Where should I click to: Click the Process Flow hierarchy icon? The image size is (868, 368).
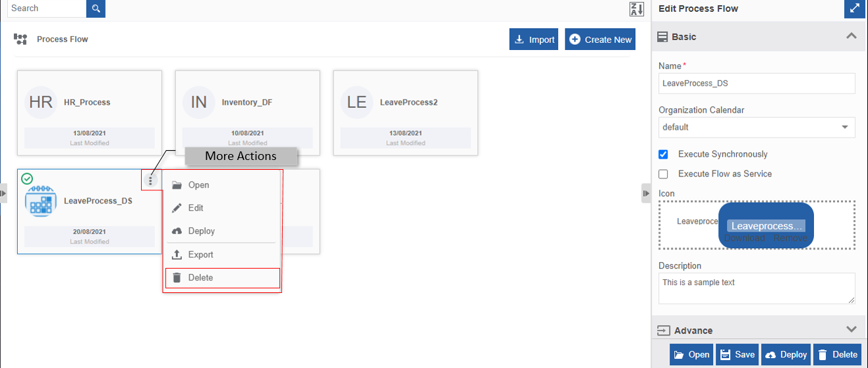coord(20,39)
